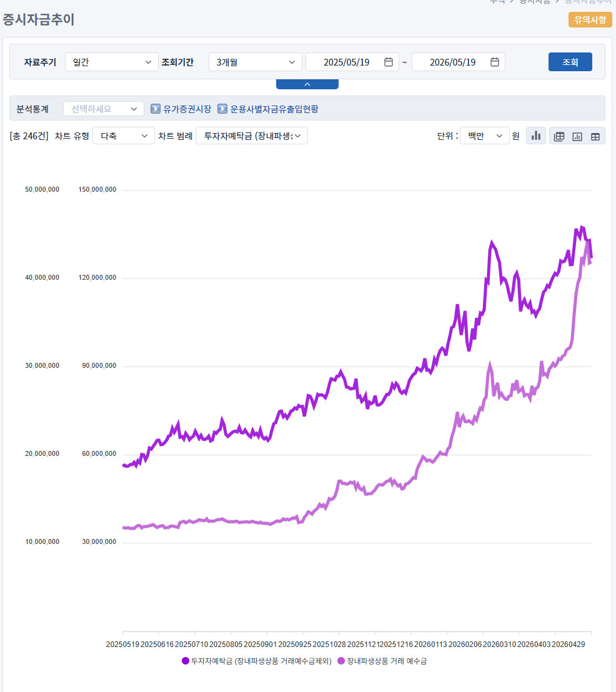The width and height of the screenshot is (616, 692).
Task: Select the table-only grid view icon
Action: click(x=595, y=136)
